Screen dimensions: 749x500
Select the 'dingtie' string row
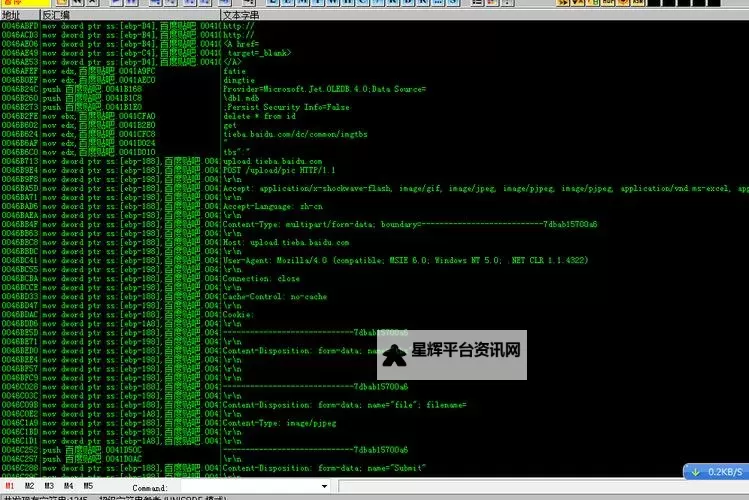[239, 80]
